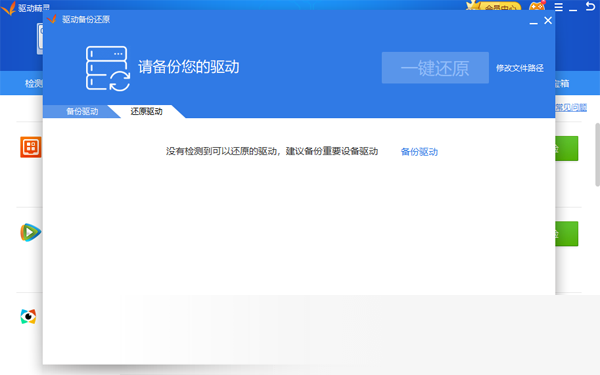The width and height of the screenshot is (600, 375).
Task: Open 修改文件路径 link
Action: coord(520,68)
